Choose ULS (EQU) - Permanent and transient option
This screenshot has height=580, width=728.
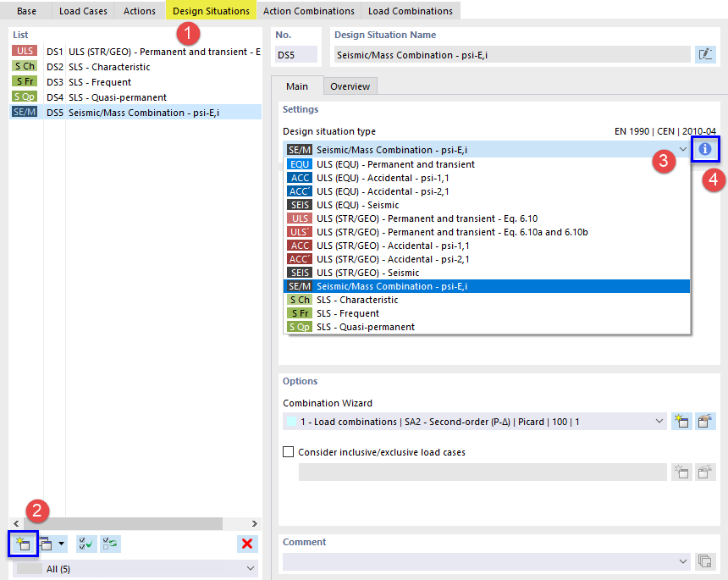(x=487, y=164)
